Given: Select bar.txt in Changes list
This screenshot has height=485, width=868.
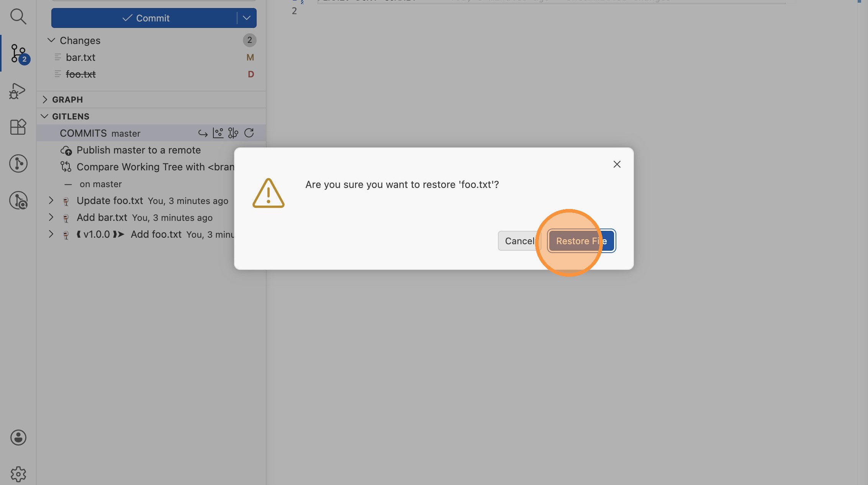Looking at the screenshot, I should click(x=80, y=57).
